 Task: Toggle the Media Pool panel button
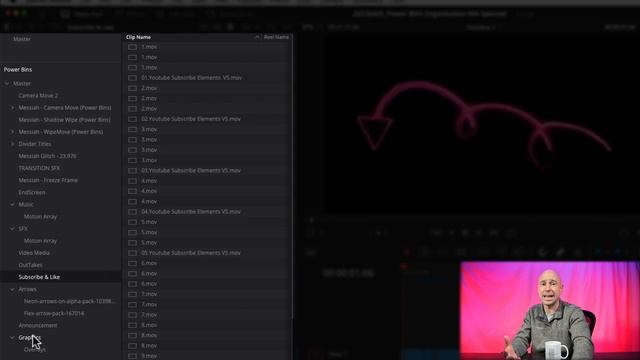click(x=82, y=14)
